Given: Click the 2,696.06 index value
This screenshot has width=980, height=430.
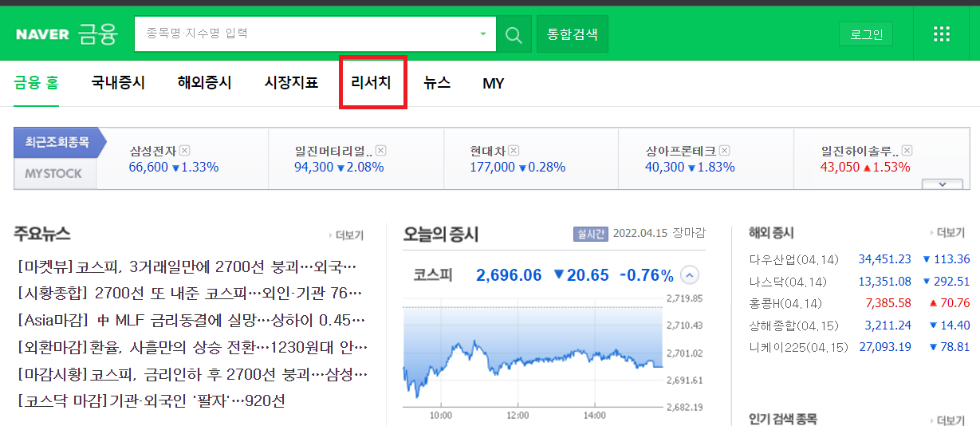Looking at the screenshot, I should 509,275.
